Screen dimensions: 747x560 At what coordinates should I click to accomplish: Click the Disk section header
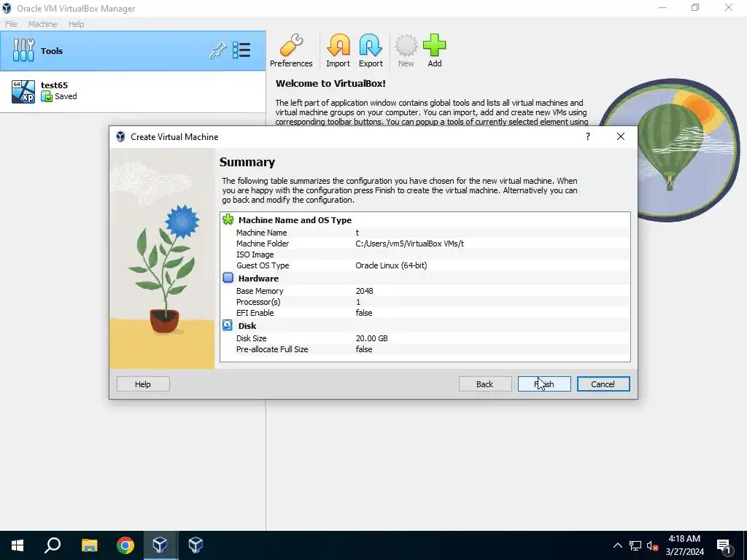click(247, 326)
